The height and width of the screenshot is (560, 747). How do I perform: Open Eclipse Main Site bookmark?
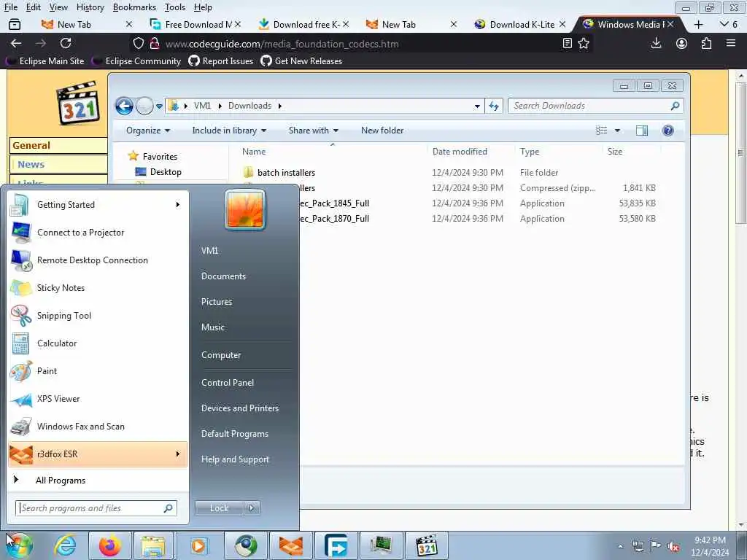44,61
